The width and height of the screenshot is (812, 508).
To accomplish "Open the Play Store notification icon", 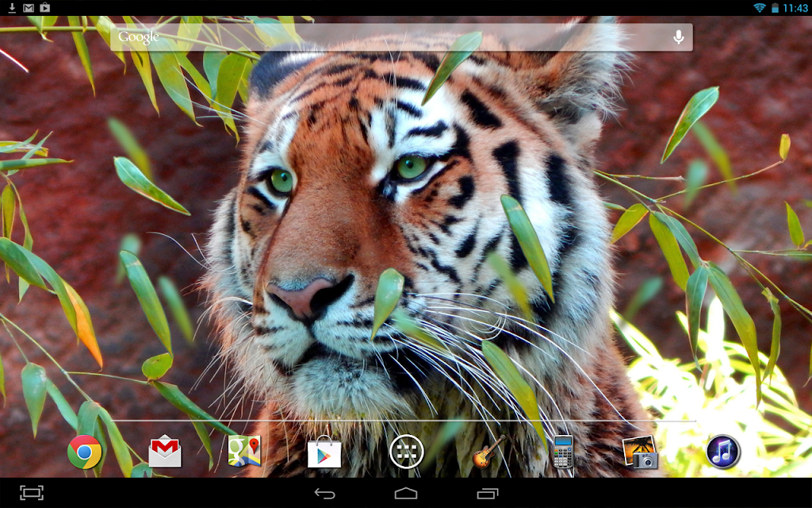I will [45, 7].
